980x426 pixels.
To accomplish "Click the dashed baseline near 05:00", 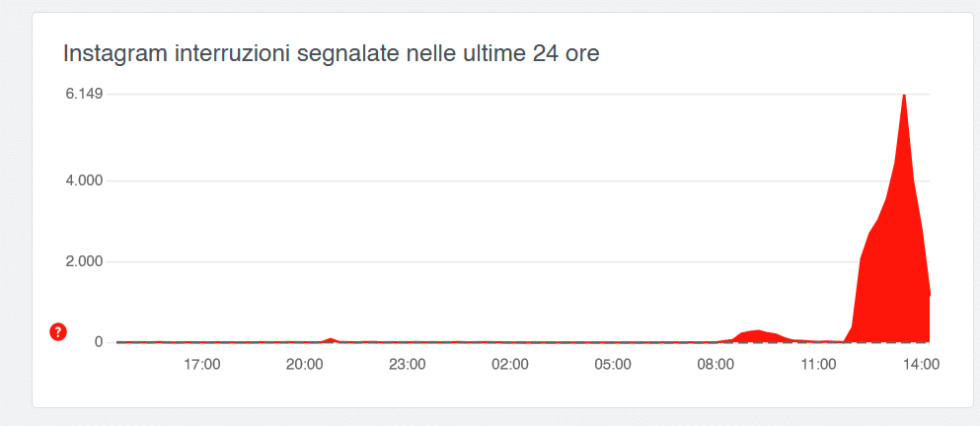I will tap(613, 342).
